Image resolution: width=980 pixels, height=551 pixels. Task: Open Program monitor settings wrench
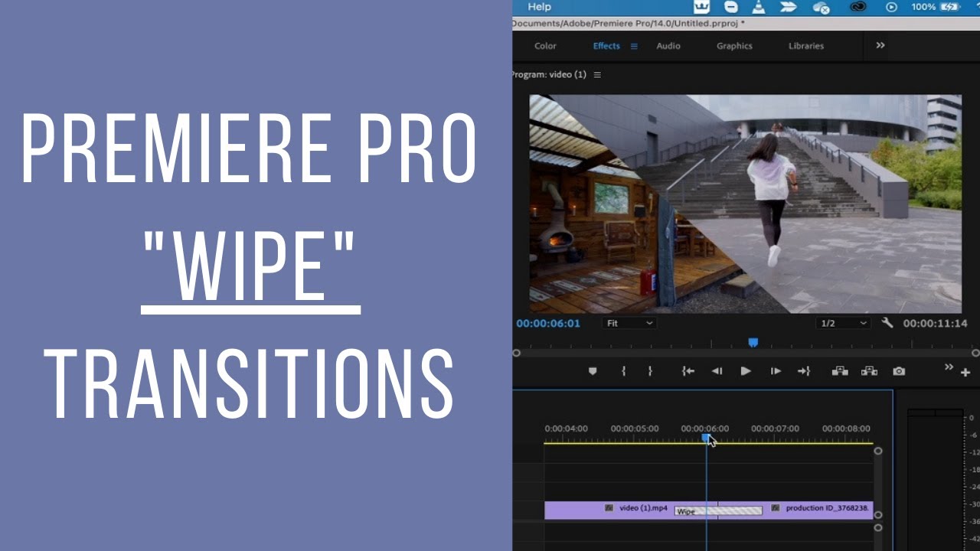pyautogui.click(x=887, y=323)
